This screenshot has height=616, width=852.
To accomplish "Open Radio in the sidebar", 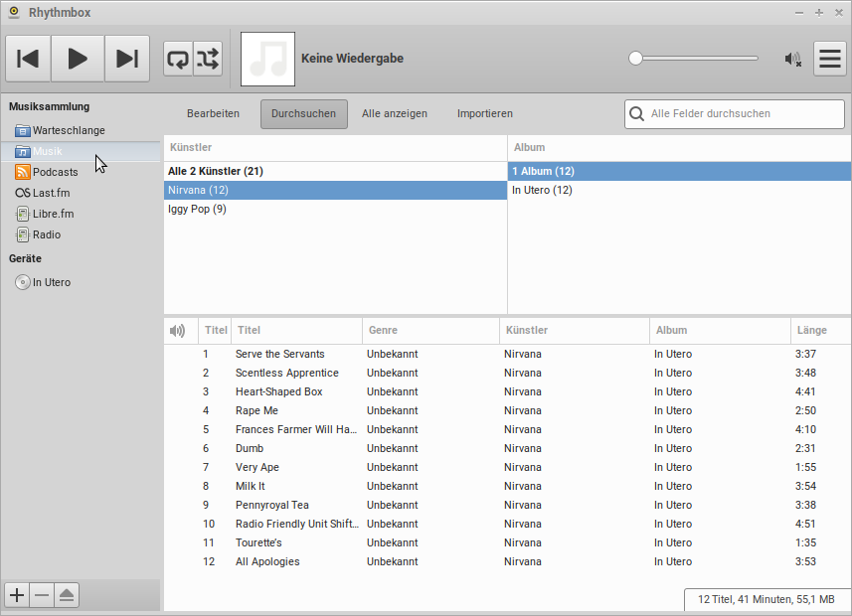I will 81,234.
